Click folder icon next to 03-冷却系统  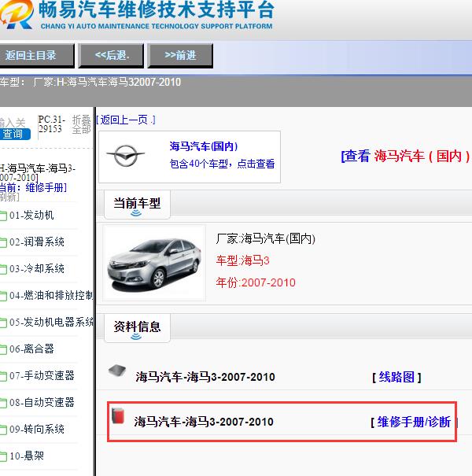(3, 269)
